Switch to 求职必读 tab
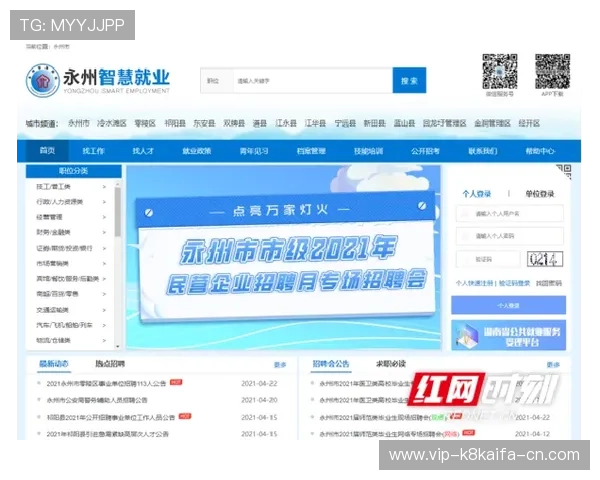 coord(390,364)
